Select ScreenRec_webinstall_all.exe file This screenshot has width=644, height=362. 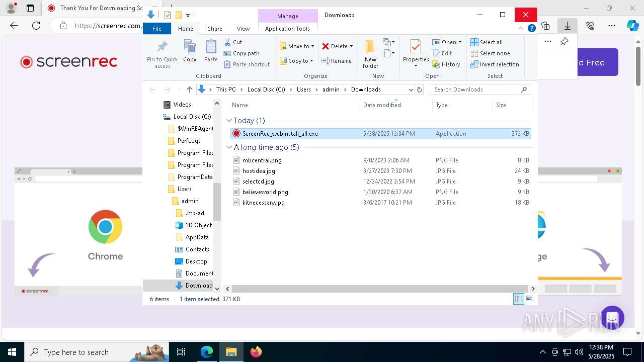pyautogui.click(x=380, y=134)
